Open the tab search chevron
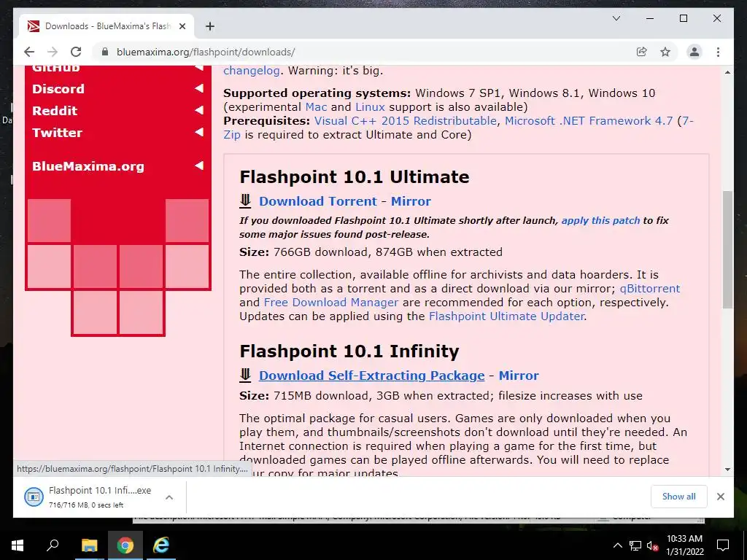The height and width of the screenshot is (560, 747). click(616, 18)
